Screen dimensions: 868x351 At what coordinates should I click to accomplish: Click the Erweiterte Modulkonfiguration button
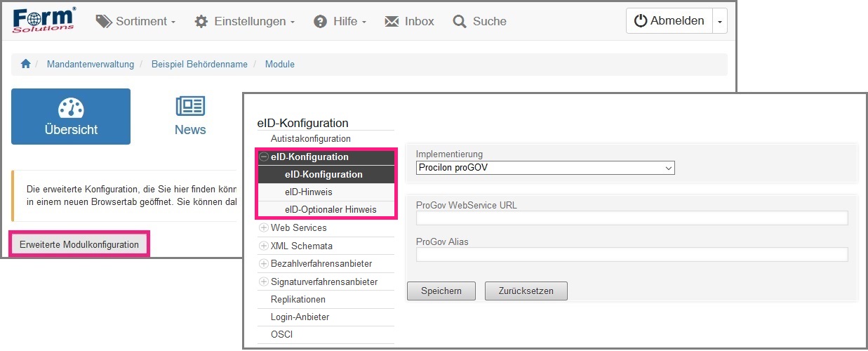(79, 244)
